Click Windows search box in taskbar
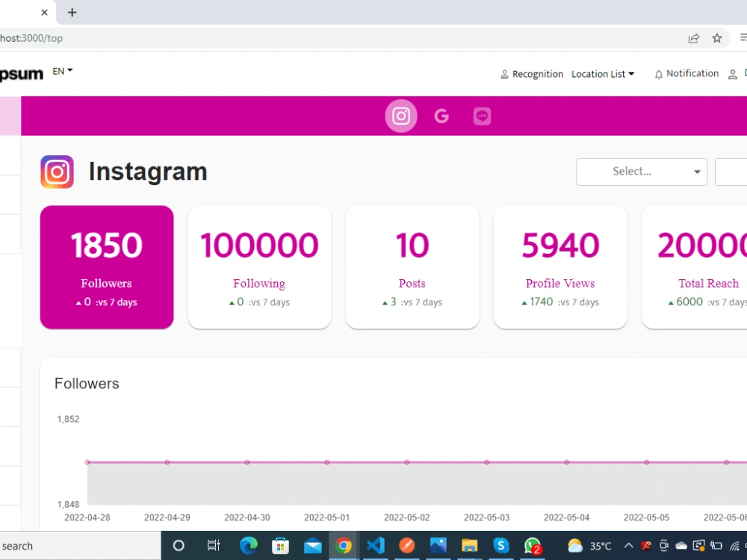This screenshot has width=747, height=560. coord(80,546)
